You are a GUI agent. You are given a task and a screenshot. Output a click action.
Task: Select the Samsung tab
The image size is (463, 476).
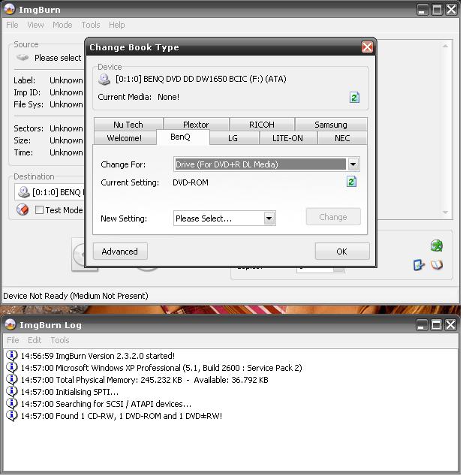coord(332,125)
